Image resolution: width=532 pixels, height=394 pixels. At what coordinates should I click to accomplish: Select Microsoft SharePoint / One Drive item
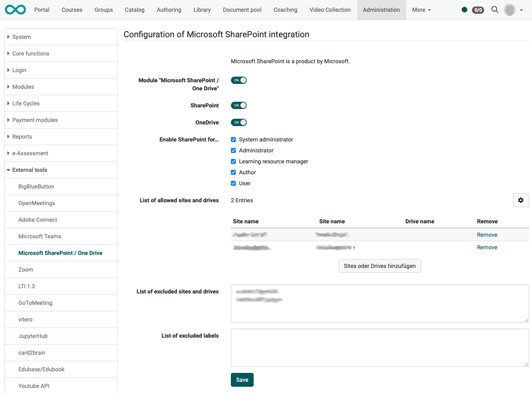click(x=61, y=253)
